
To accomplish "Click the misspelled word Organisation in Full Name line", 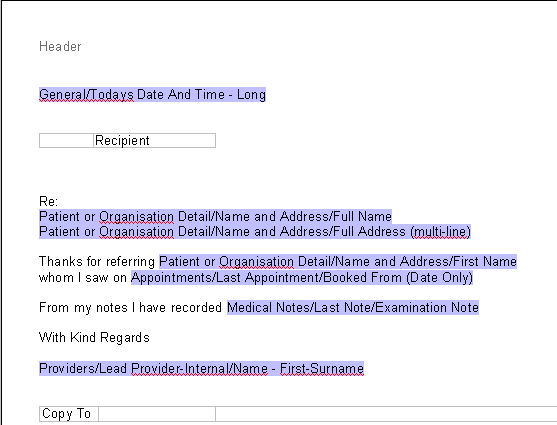I will click(136, 217).
